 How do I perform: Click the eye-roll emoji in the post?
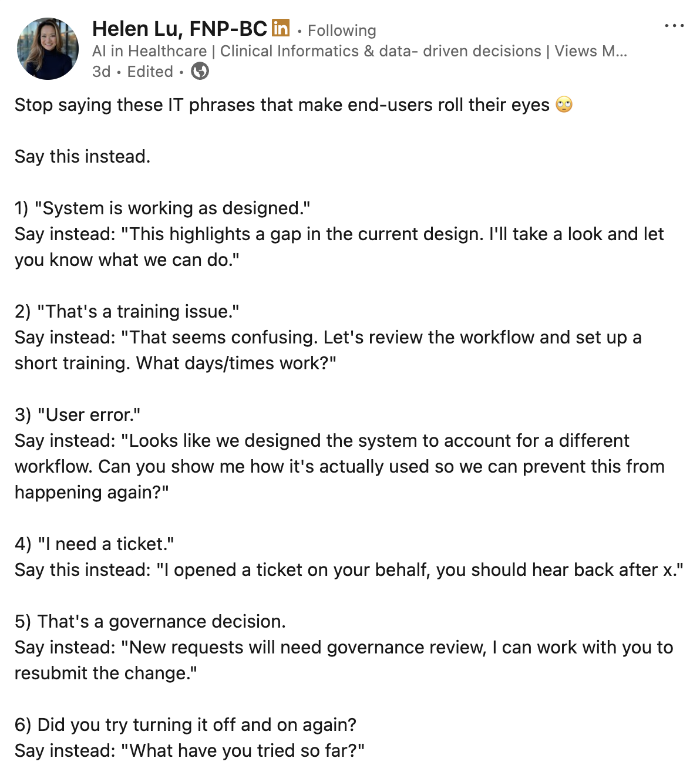564,105
